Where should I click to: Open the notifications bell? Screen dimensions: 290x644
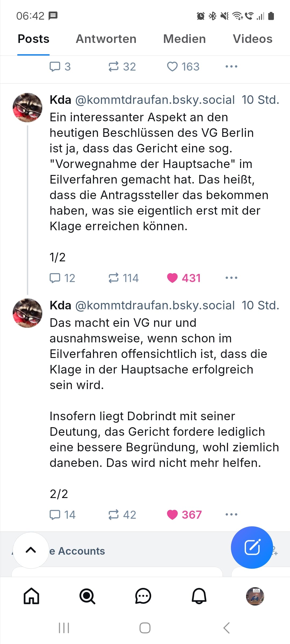(199, 596)
